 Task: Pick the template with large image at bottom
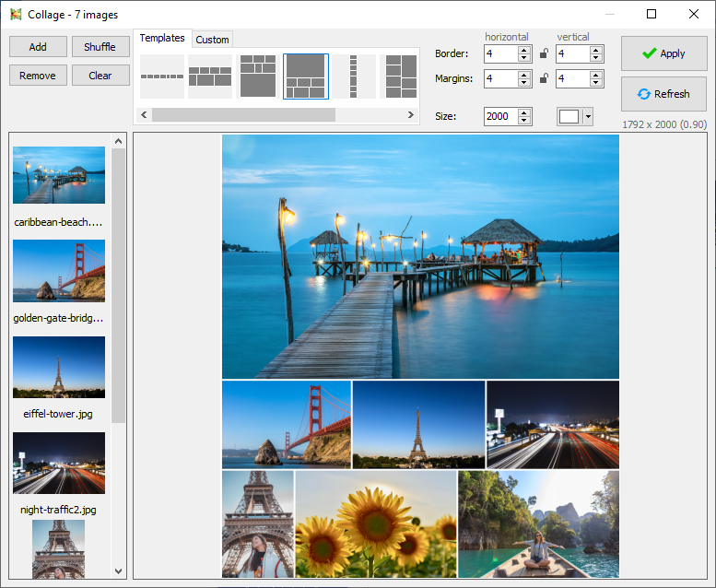(258, 76)
